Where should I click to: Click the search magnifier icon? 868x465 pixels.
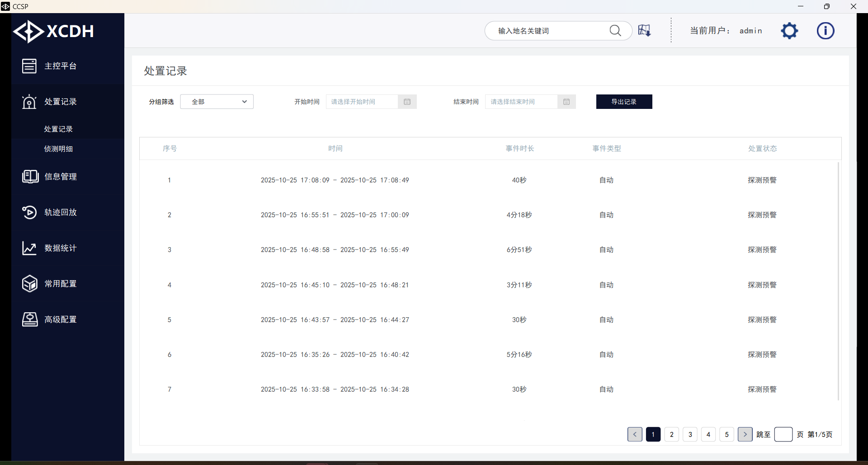pos(615,31)
